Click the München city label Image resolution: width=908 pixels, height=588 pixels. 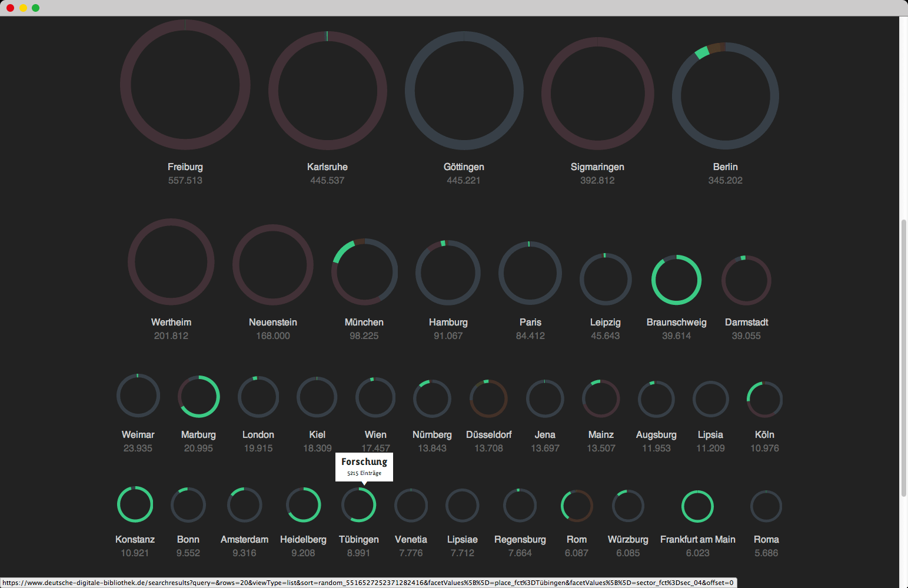click(x=364, y=322)
